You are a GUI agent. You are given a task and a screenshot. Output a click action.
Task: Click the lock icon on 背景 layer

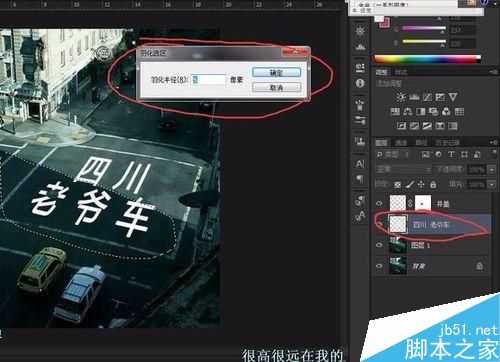479,266
